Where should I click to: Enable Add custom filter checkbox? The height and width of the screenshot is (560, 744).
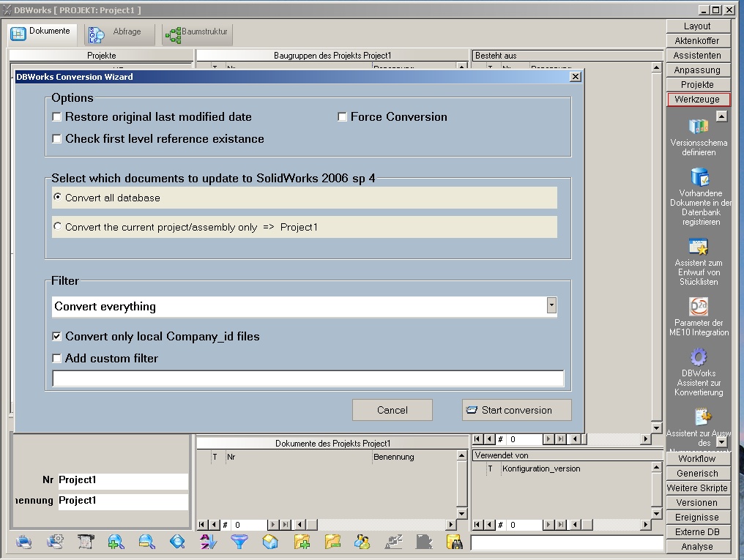point(57,358)
